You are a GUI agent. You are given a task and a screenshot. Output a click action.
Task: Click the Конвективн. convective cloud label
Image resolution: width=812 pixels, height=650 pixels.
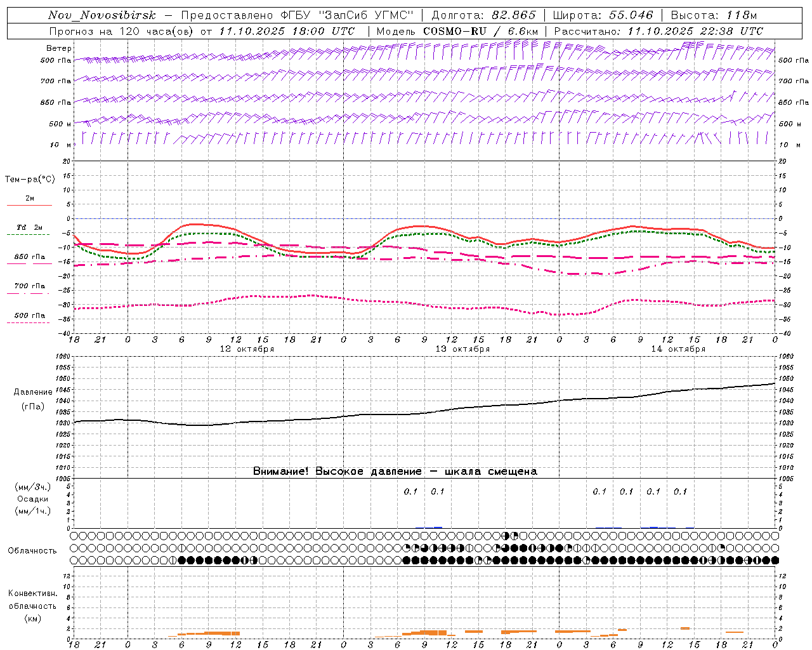pos(32,594)
